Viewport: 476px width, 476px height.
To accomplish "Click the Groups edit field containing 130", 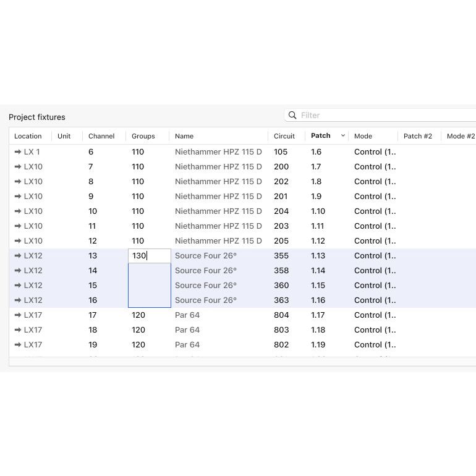I will tap(149, 255).
